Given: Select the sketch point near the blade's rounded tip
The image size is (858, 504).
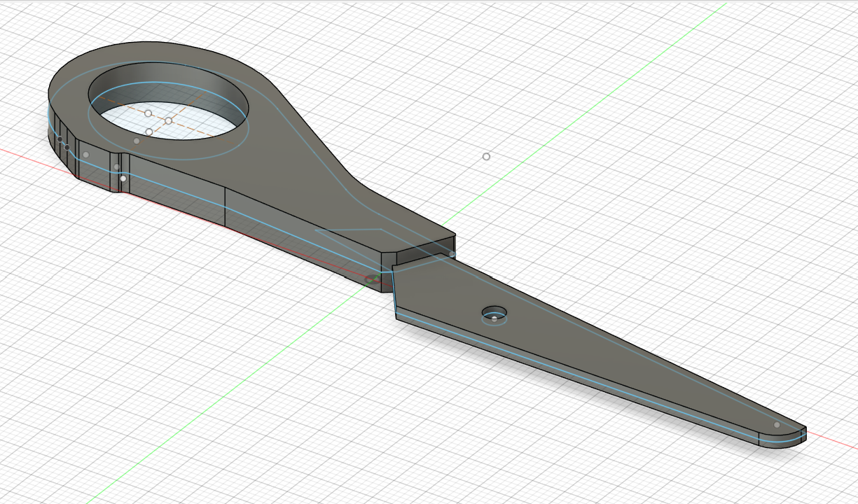Looking at the screenshot, I should point(777,425).
